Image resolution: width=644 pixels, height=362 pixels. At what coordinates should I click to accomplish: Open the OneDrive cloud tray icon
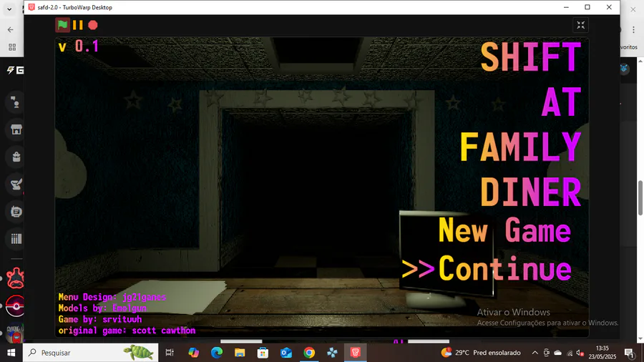pos(557,353)
